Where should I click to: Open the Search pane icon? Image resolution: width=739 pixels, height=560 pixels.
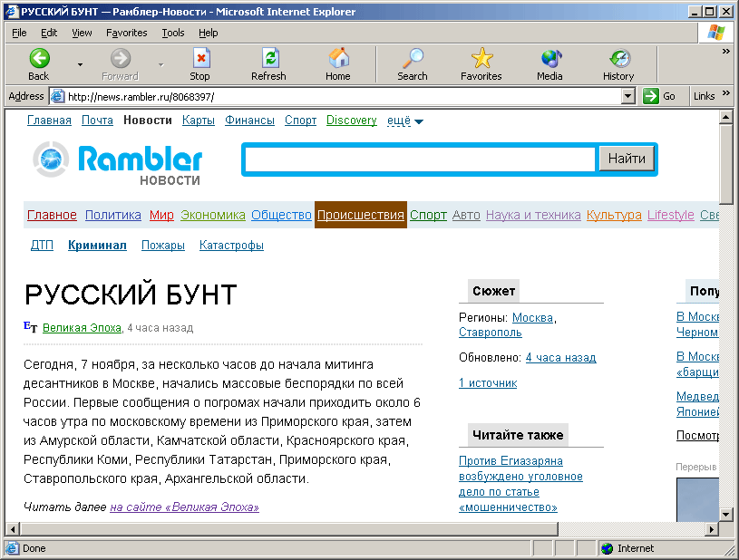413,60
